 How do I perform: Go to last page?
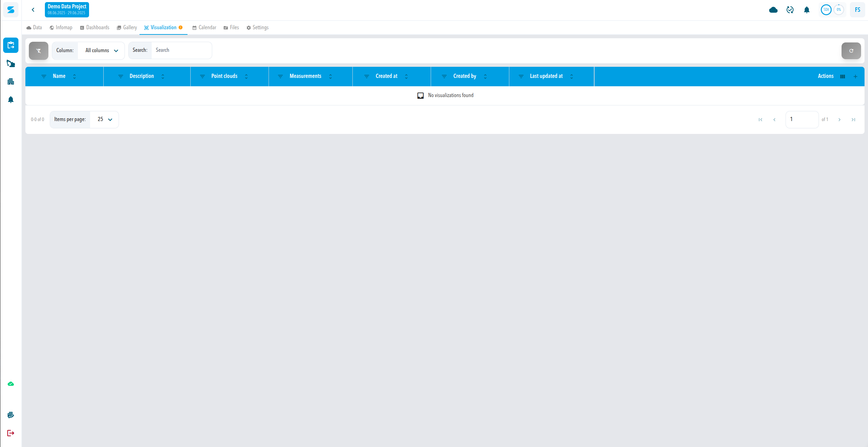click(x=853, y=120)
